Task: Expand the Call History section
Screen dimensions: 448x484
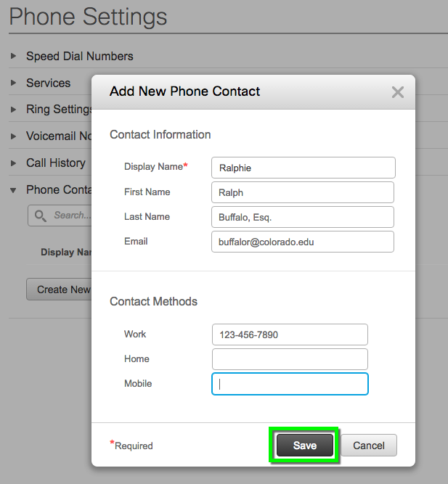Action: tap(13, 163)
